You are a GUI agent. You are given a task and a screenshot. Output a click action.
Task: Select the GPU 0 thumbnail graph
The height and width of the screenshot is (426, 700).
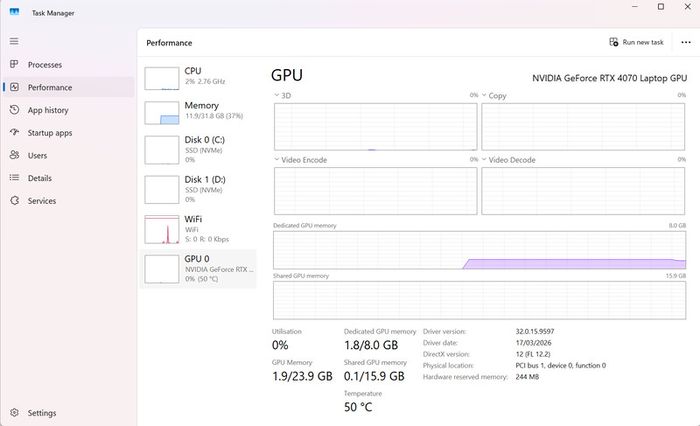(x=162, y=269)
